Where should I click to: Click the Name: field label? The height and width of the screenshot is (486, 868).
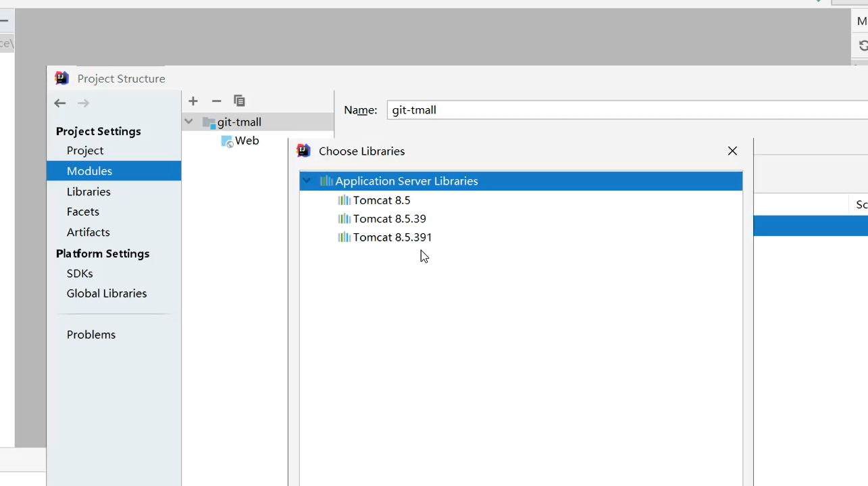click(361, 110)
